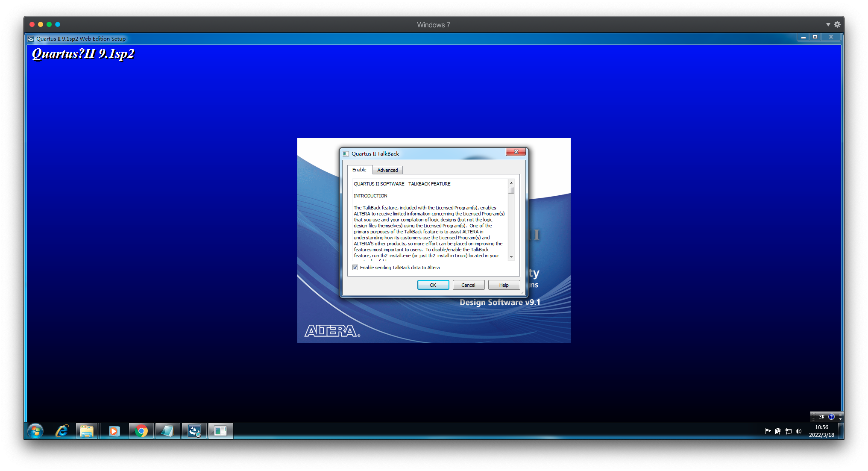This screenshot has height=471, width=868.
Task: Click the language bar help question icon
Action: (x=831, y=417)
